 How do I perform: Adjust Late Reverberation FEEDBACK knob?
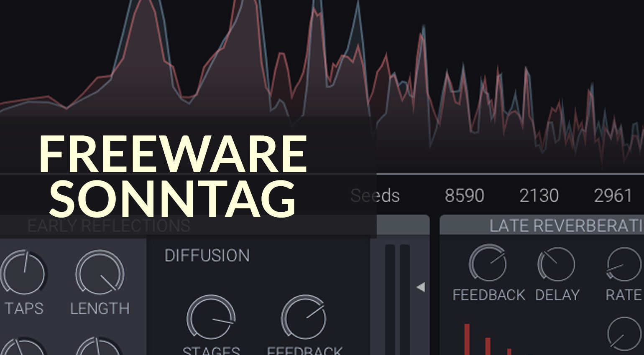click(x=488, y=263)
